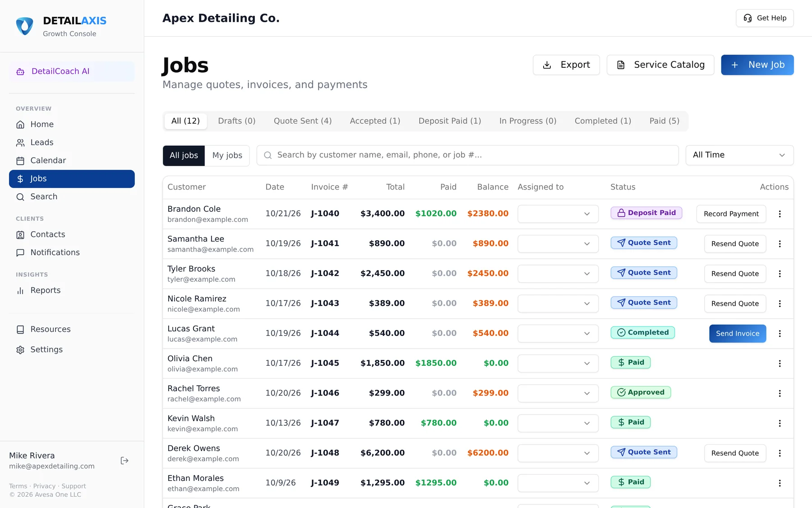The width and height of the screenshot is (812, 508).
Task: Click the Export button
Action: click(566, 65)
